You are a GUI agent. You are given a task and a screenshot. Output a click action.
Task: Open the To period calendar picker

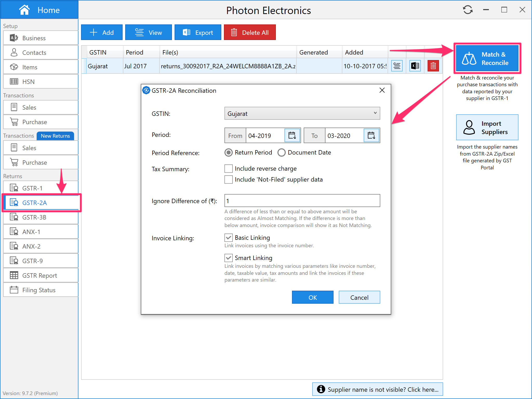371,135
